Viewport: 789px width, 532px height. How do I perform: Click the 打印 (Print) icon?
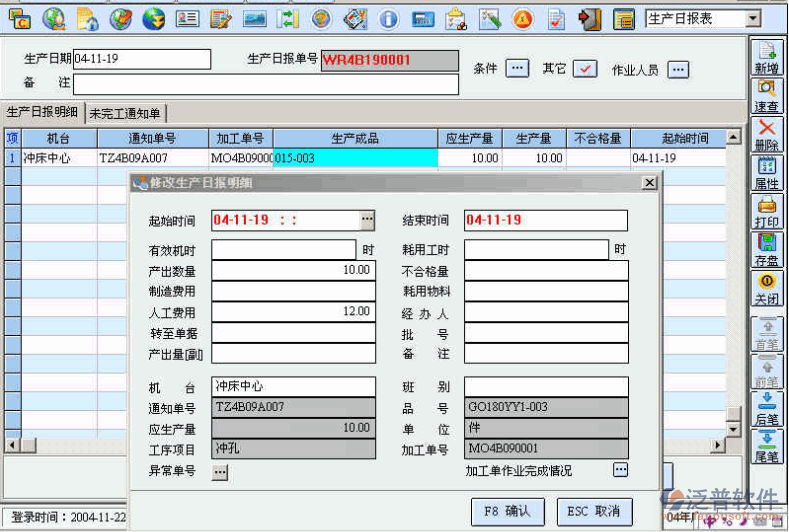pos(767,212)
